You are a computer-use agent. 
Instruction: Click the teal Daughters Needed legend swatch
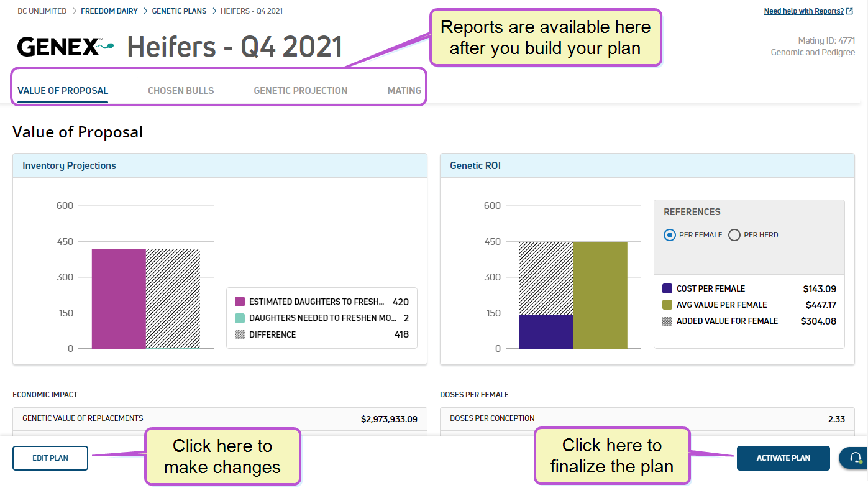coord(240,318)
